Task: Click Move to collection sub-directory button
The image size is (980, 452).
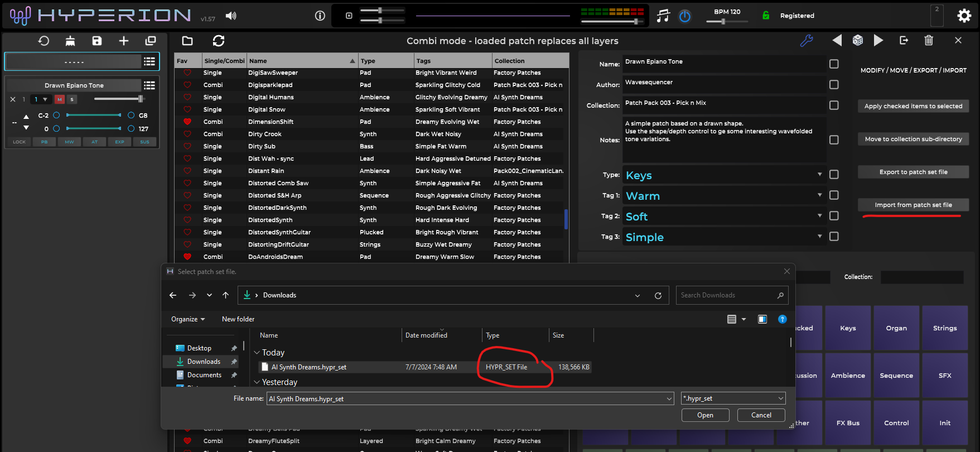Action: [913, 139]
